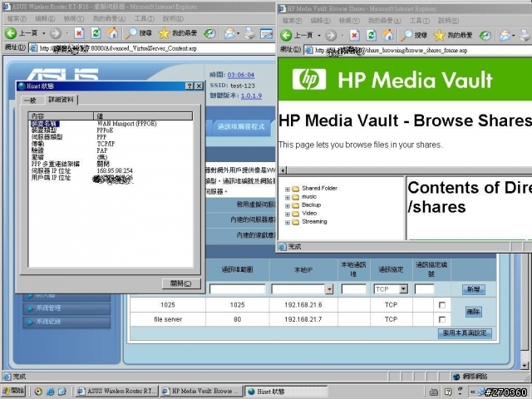Viewport: 532px width, 399px height.
Task: Click Search magnifier in HP Media Vault window
Action: coord(406,35)
